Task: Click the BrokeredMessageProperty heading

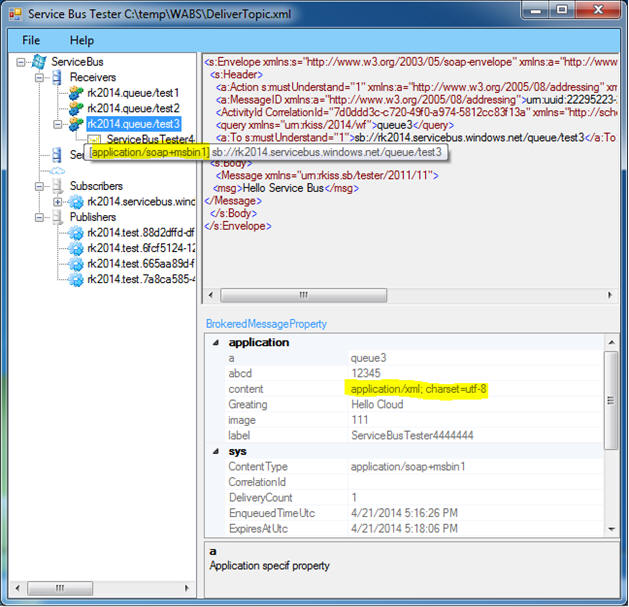Action: tap(266, 324)
